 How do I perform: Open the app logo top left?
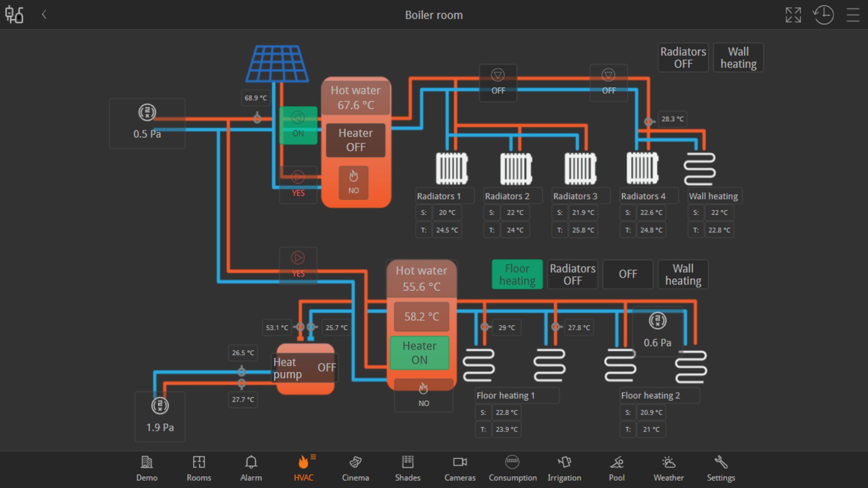tap(14, 15)
